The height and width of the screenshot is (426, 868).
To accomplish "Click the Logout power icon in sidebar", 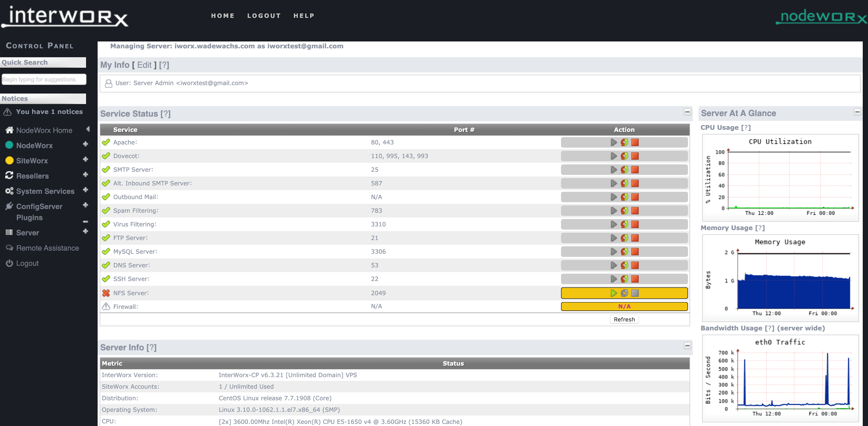I will [9, 263].
